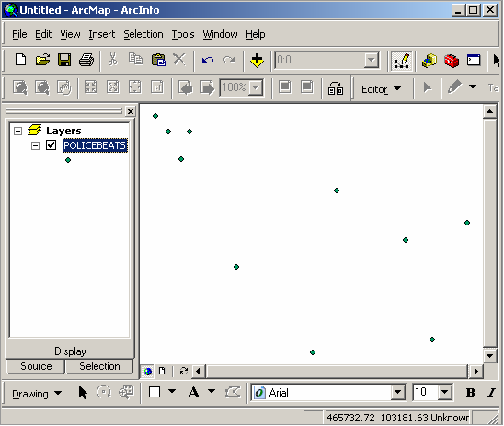Open the map scale dropdown
The image size is (504, 426).
(x=372, y=60)
